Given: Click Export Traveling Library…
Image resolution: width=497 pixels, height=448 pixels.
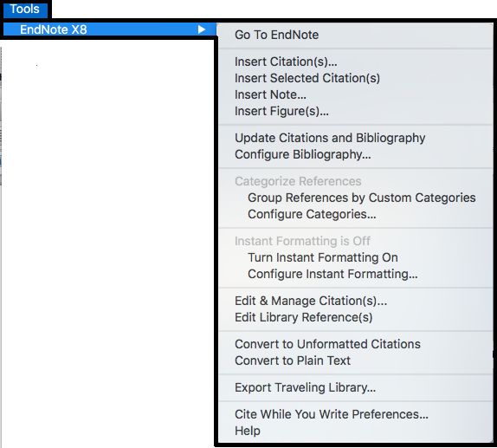Looking at the screenshot, I should pos(355,387).
